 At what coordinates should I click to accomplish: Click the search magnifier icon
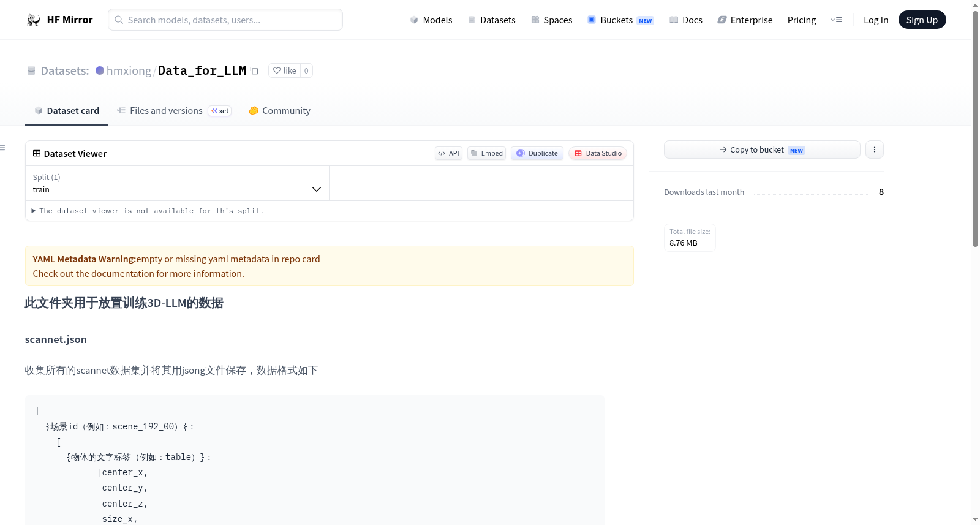[x=119, y=20]
